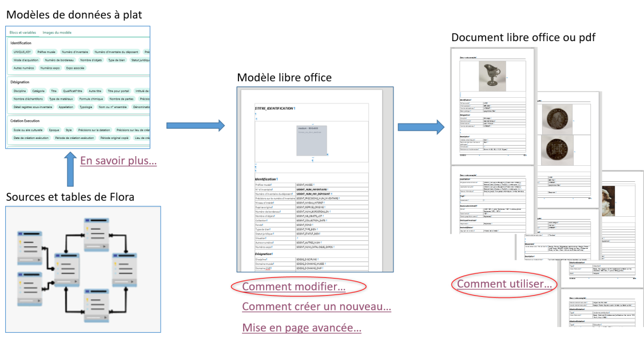Select the "Catégorie" chip
The image size is (644, 350).
tap(38, 91)
